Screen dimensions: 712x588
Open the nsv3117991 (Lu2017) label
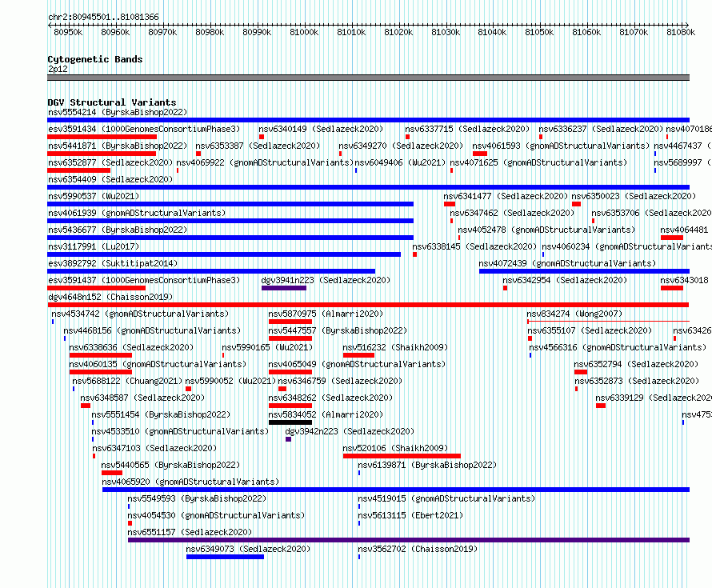pos(94,246)
